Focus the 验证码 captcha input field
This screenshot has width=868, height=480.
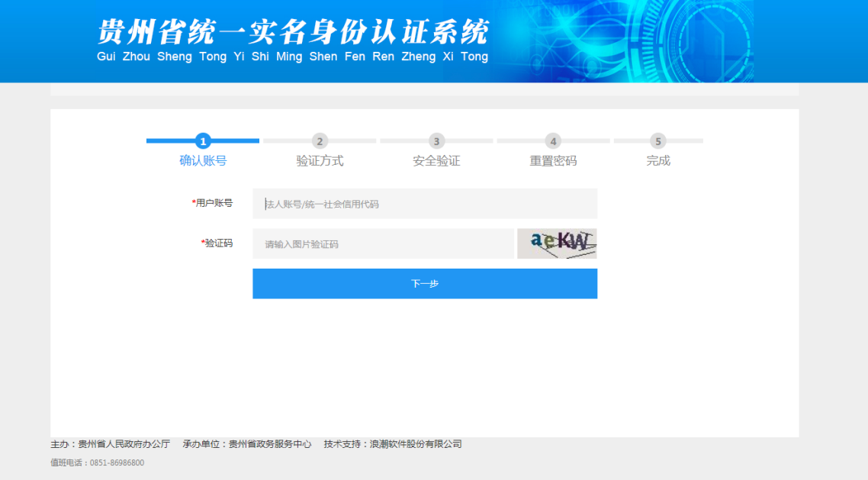pos(383,244)
